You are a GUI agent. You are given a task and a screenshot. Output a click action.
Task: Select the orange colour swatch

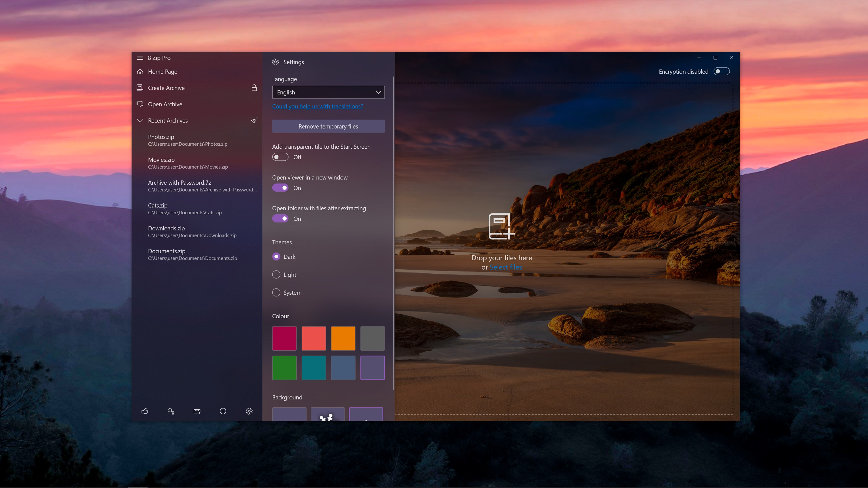(x=343, y=338)
